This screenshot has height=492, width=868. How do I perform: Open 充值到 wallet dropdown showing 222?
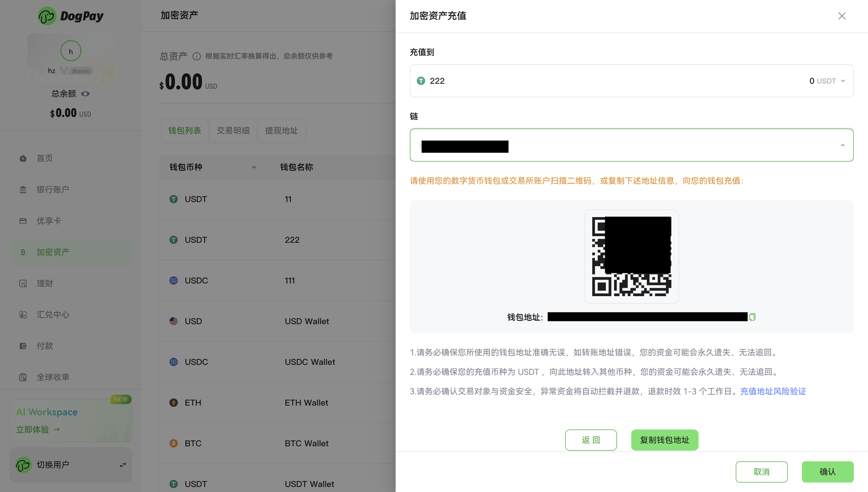[x=631, y=81]
